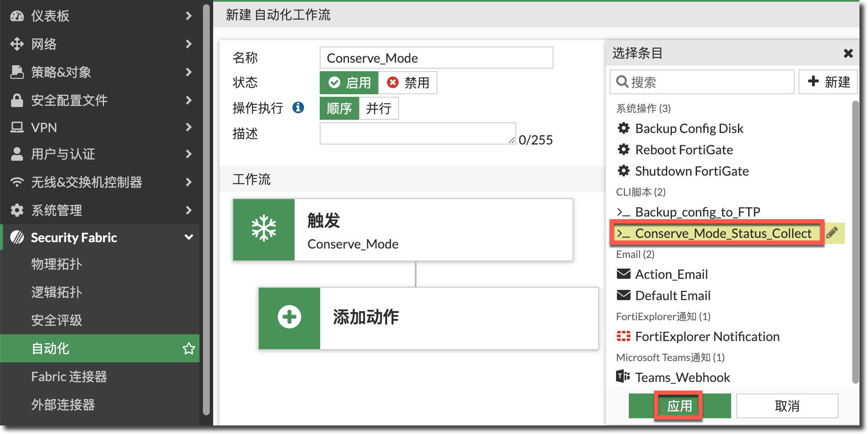Image resolution: width=868 pixels, height=434 pixels.
Task: Star the 自动化 menu item as favorite
Action: click(x=188, y=348)
